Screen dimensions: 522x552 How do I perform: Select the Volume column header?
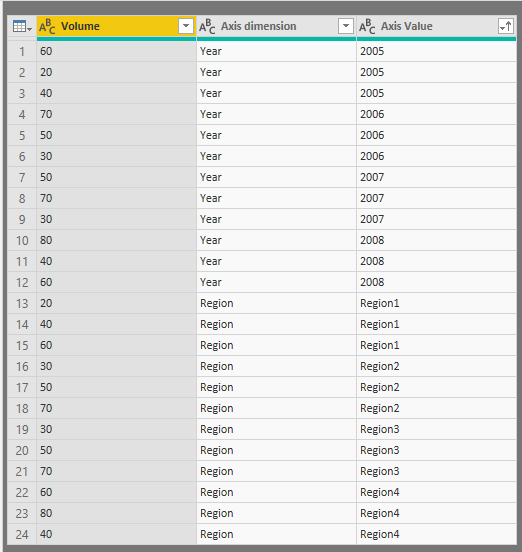(x=116, y=26)
